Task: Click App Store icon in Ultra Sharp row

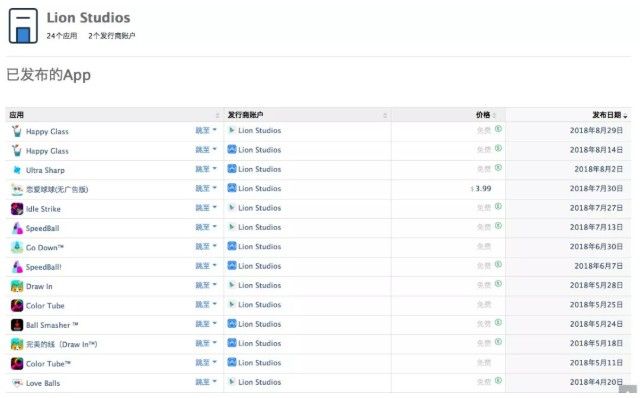Action: click(232, 168)
